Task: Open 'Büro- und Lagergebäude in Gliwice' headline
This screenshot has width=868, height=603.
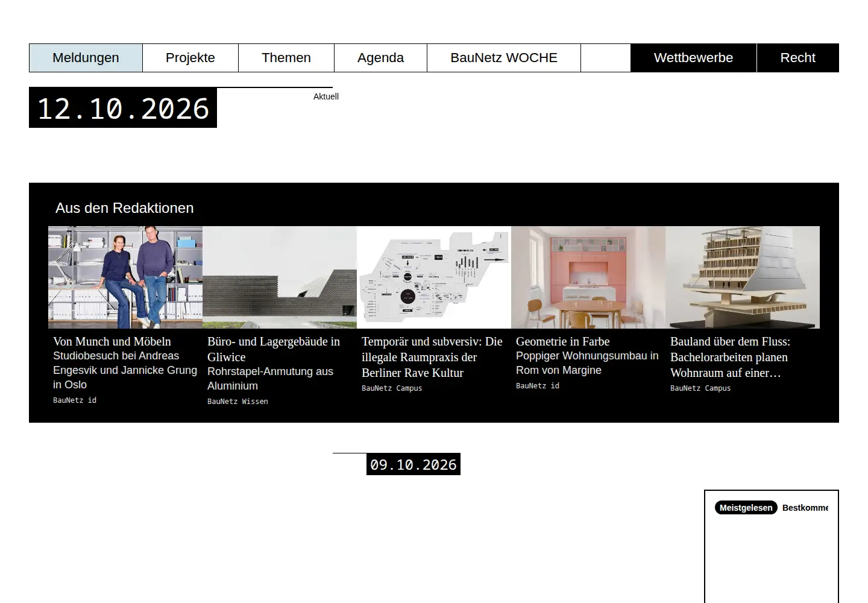Action: [274, 349]
